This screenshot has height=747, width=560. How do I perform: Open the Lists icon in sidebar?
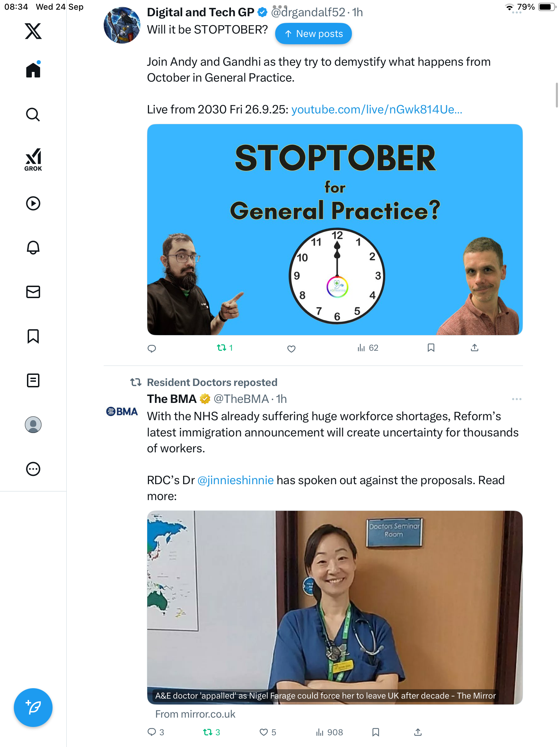33,380
